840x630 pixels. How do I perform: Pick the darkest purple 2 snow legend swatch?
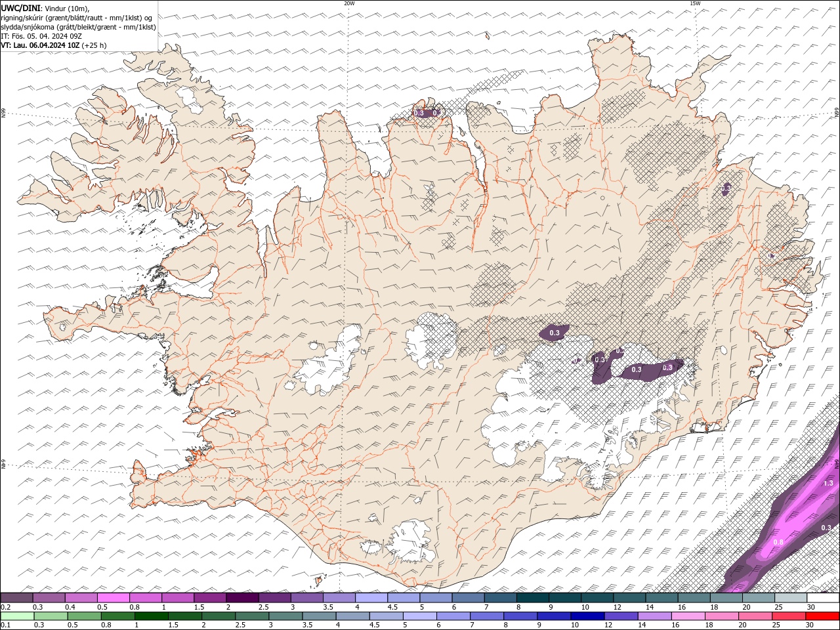click(x=243, y=598)
